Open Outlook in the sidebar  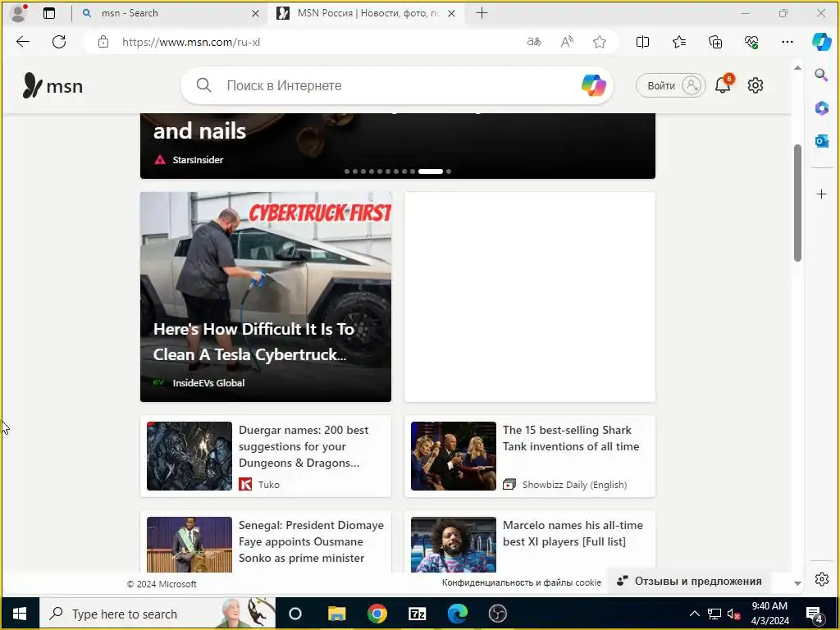[821, 141]
